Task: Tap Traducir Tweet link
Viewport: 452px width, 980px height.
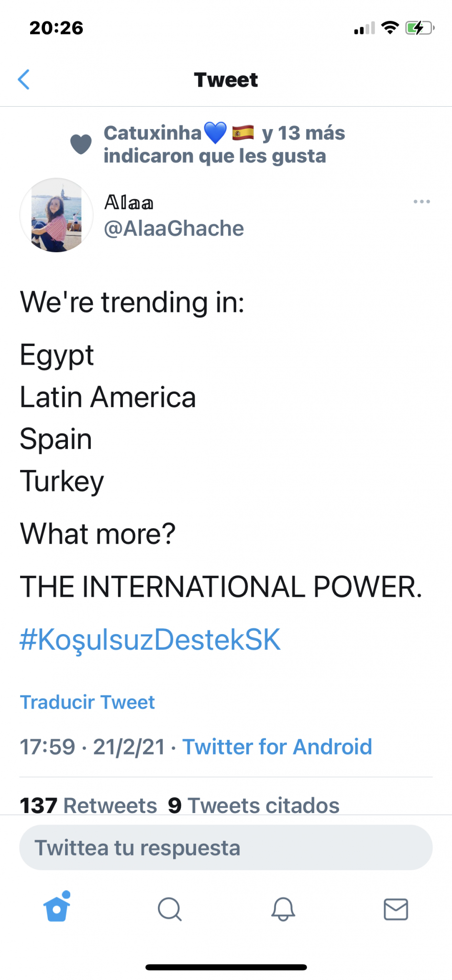Action: click(x=87, y=702)
